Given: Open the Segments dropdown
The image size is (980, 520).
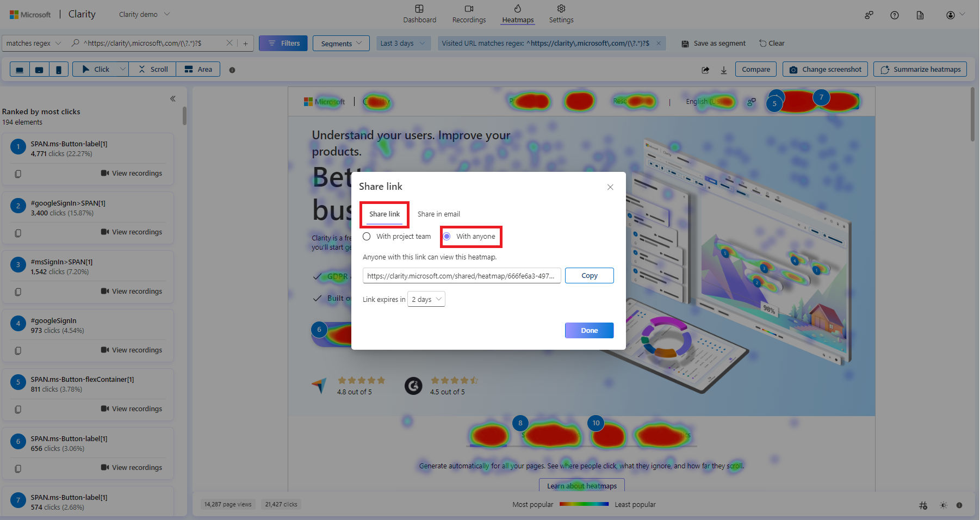Looking at the screenshot, I should click(x=341, y=44).
